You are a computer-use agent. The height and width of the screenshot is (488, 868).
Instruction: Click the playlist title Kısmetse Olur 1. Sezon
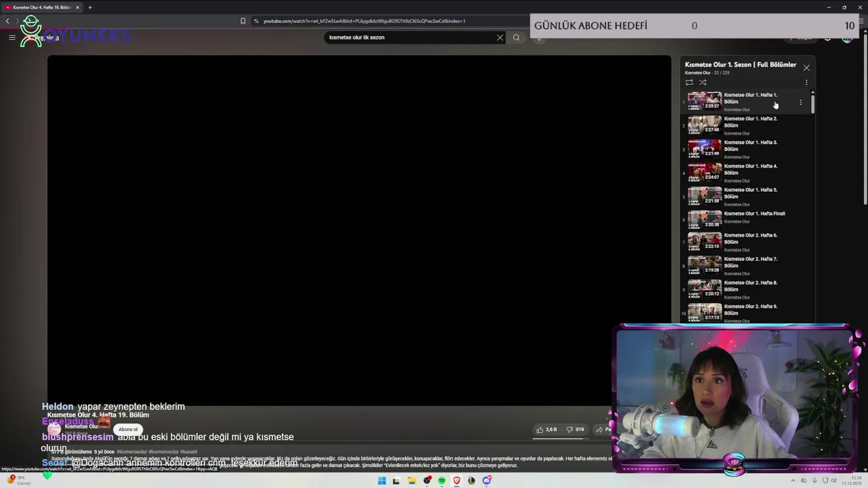(741, 65)
